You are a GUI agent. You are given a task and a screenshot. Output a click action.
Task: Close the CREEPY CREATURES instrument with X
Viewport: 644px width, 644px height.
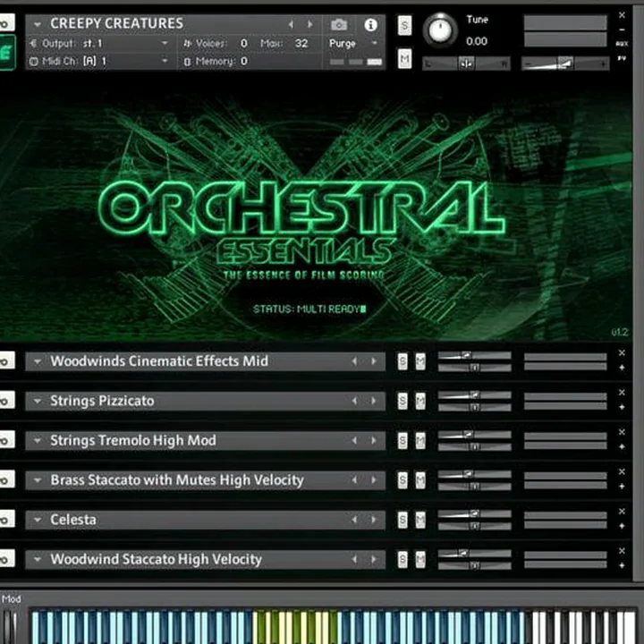[x=622, y=15]
